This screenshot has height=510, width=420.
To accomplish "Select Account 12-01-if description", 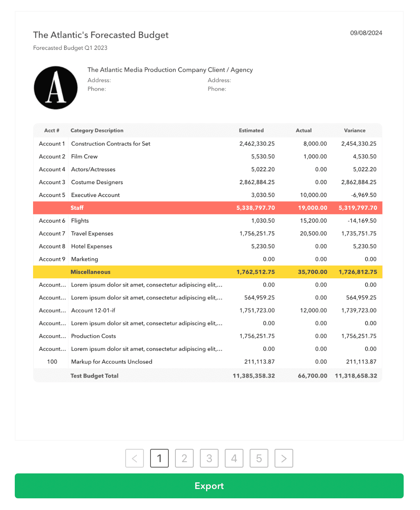I will [x=93, y=311].
